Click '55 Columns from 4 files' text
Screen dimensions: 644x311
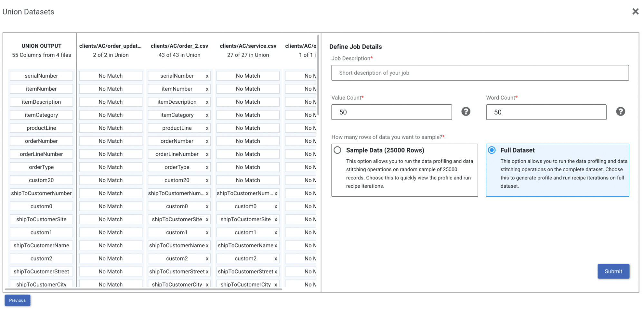pos(42,55)
